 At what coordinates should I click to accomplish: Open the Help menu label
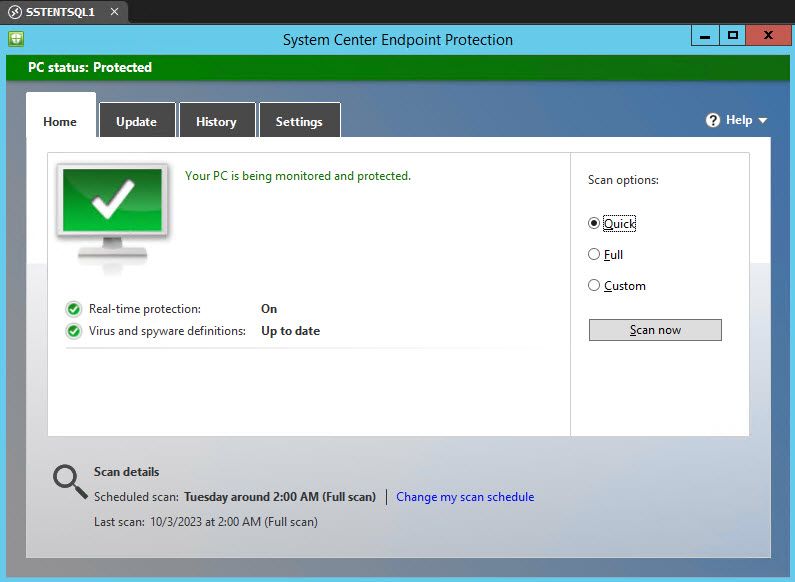point(739,120)
